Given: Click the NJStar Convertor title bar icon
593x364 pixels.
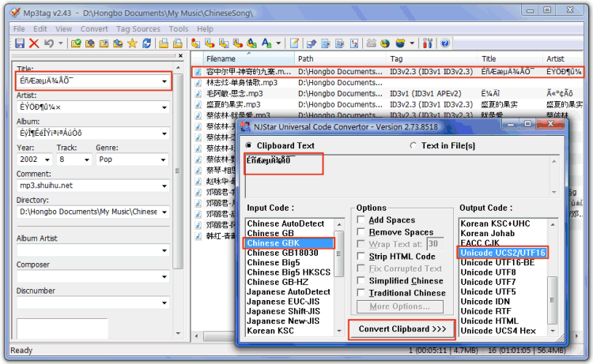Looking at the screenshot, I should (245, 126).
